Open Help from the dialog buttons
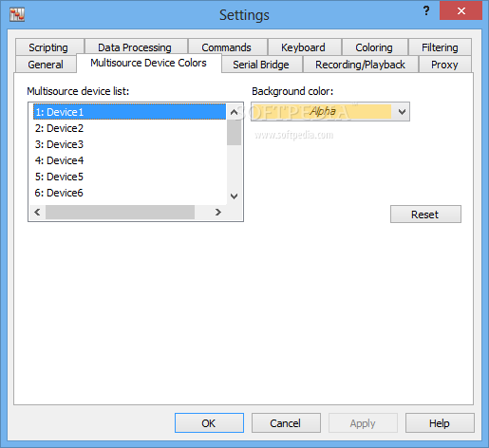489x448 pixels. [440, 423]
